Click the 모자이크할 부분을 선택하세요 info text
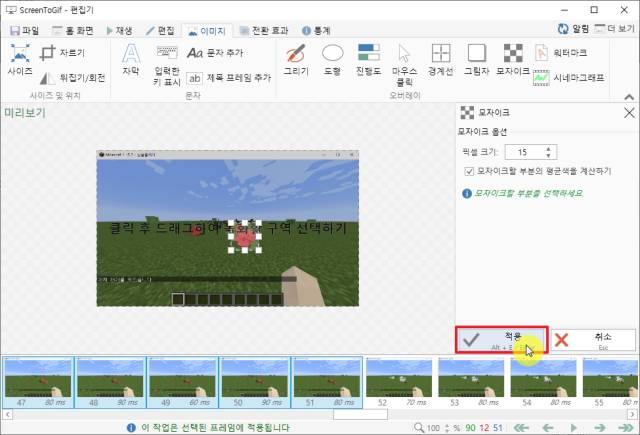Viewport: 640px width, 435px height. pyautogui.click(x=528, y=193)
